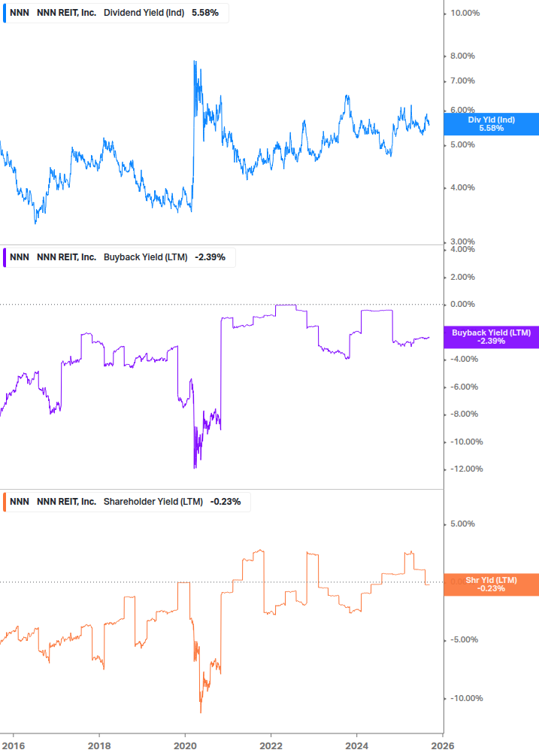Click the 2020 label on time axis
539x756 pixels.
185,746
